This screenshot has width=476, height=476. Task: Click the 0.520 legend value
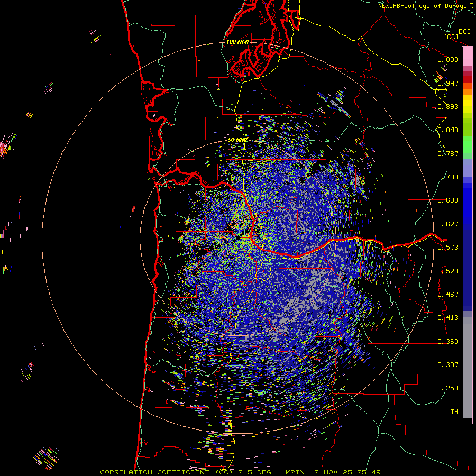448,271
